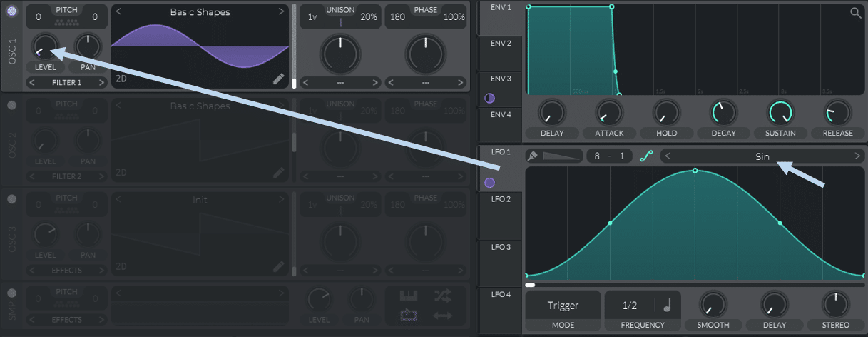Click the OSC 1 unison voices 1v
868x337 pixels.
click(312, 16)
